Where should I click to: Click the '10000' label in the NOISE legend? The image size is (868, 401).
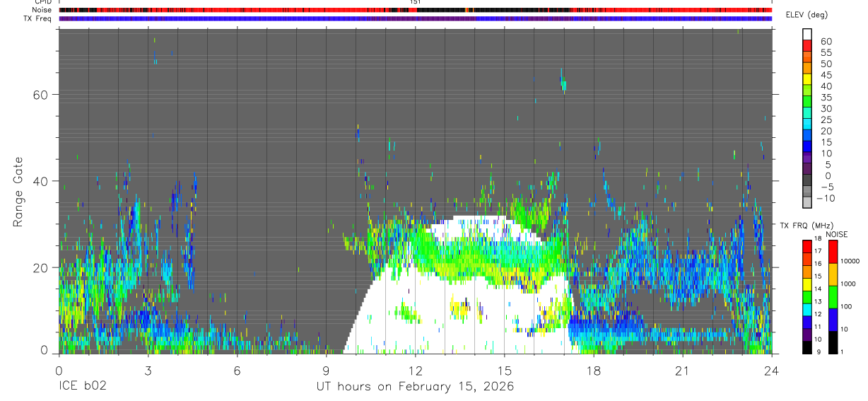click(x=850, y=261)
